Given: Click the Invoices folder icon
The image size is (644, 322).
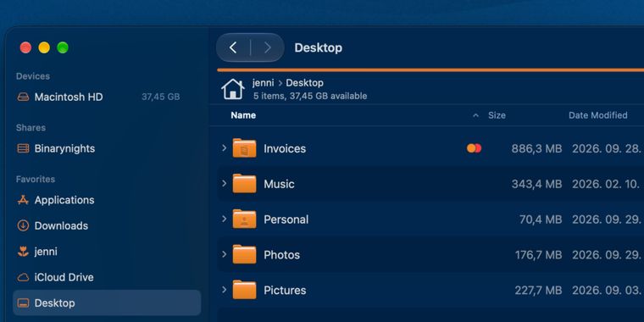Looking at the screenshot, I should (x=244, y=148).
